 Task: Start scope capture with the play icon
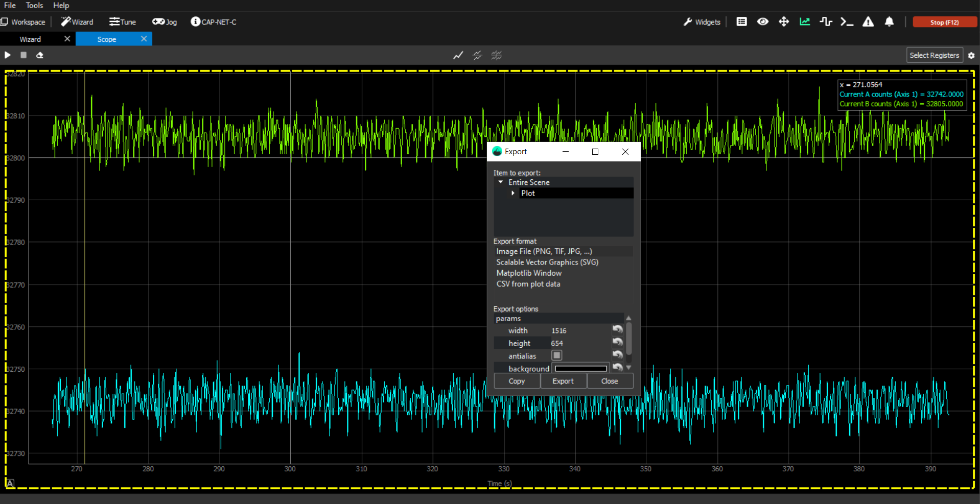(8, 55)
